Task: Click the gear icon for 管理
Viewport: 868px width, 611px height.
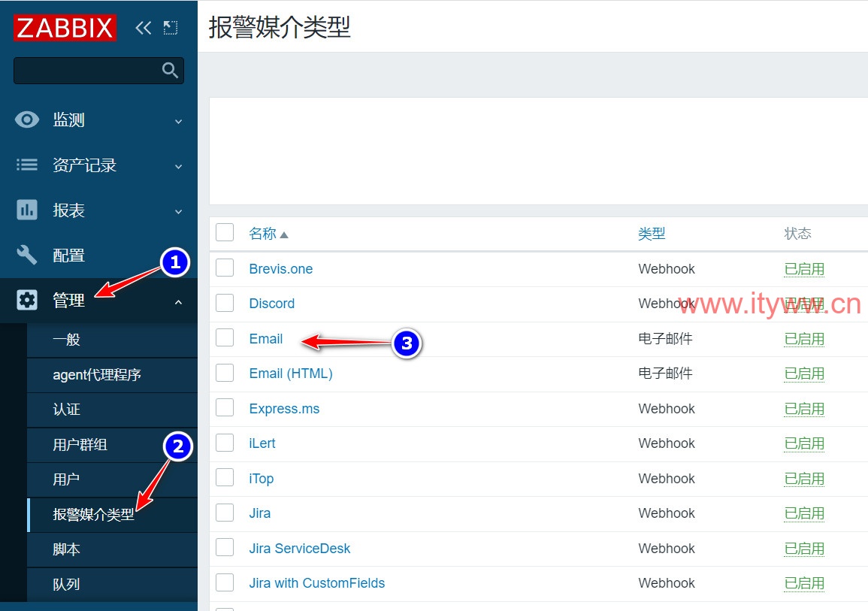Action: pyautogui.click(x=26, y=300)
